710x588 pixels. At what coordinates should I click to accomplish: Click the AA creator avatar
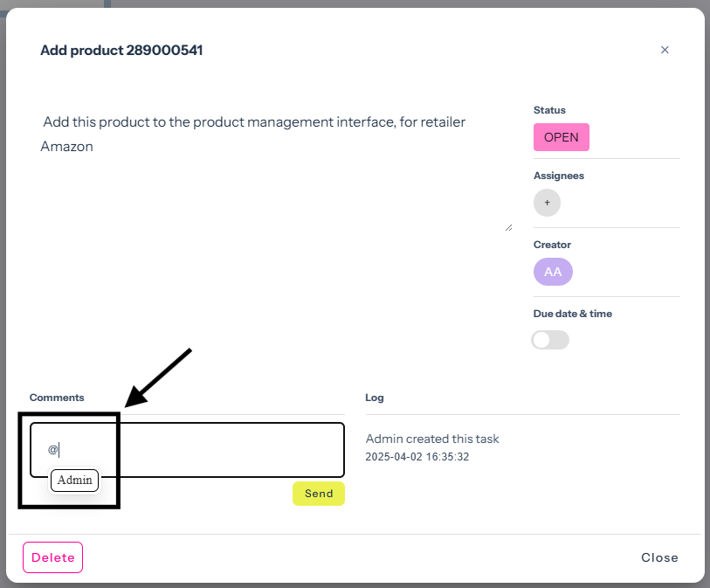[x=553, y=272]
